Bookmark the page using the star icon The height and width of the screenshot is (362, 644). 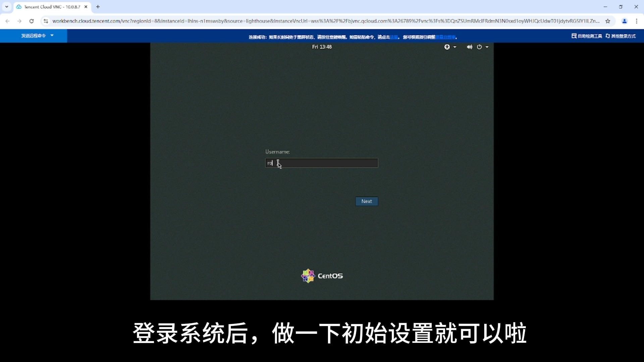point(608,21)
